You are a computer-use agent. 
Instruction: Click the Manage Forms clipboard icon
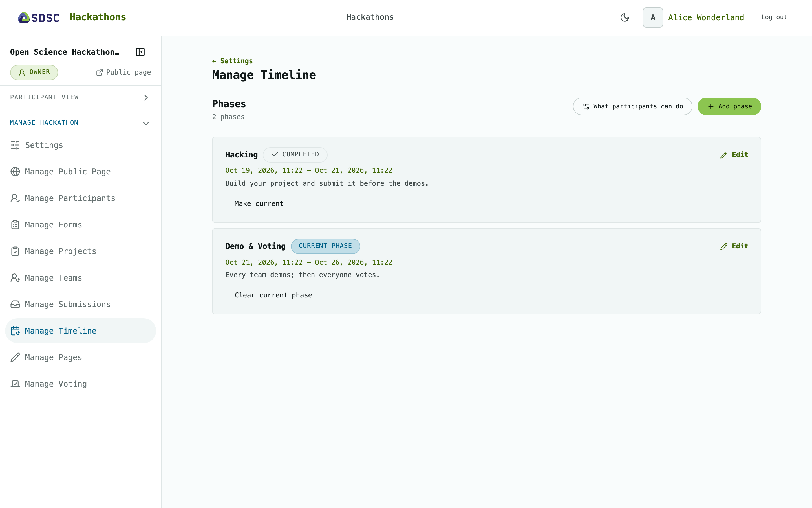(x=15, y=225)
